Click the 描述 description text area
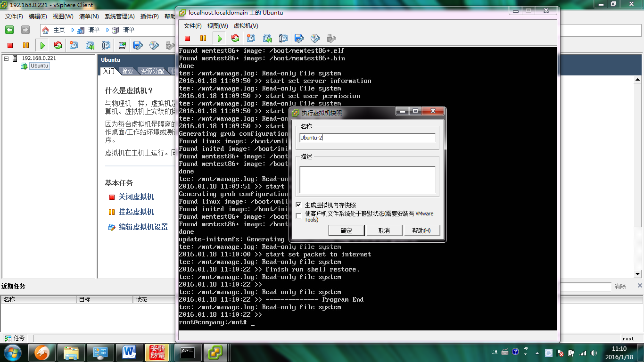This screenshot has width=644, height=362. (x=367, y=180)
